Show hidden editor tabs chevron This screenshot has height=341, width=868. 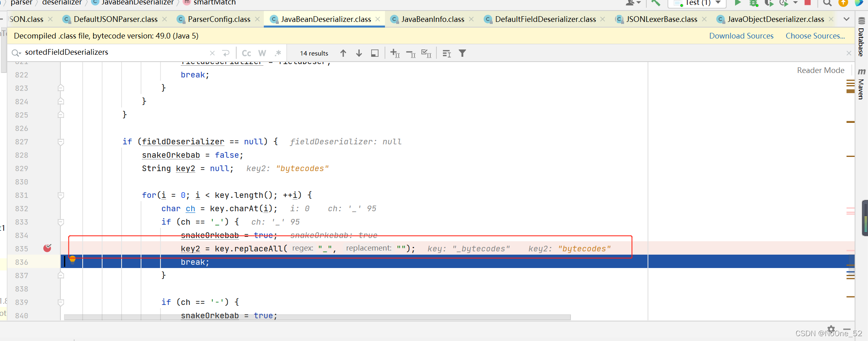(x=847, y=19)
